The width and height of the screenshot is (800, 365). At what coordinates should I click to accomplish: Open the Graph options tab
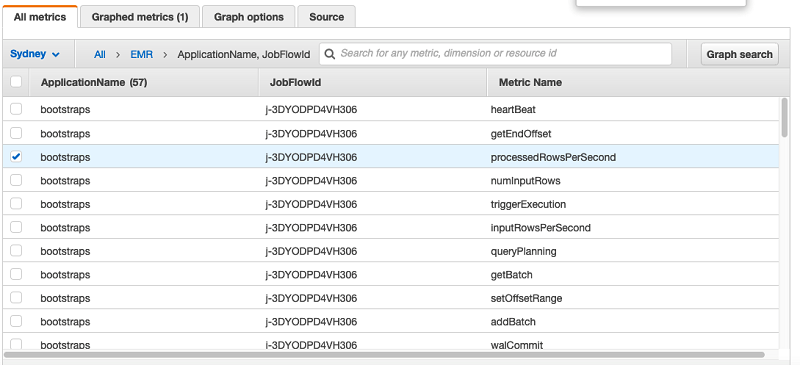(248, 17)
